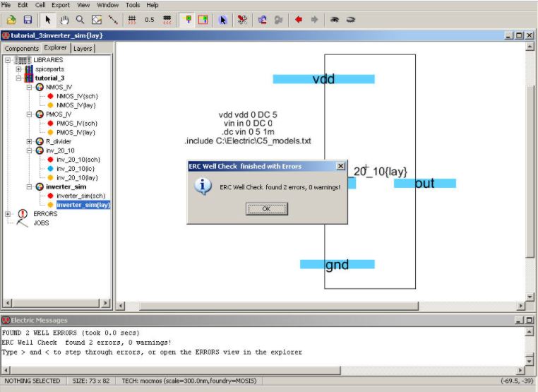Select the Pan hand tool
This screenshot has height=392, width=538.
click(64, 20)
